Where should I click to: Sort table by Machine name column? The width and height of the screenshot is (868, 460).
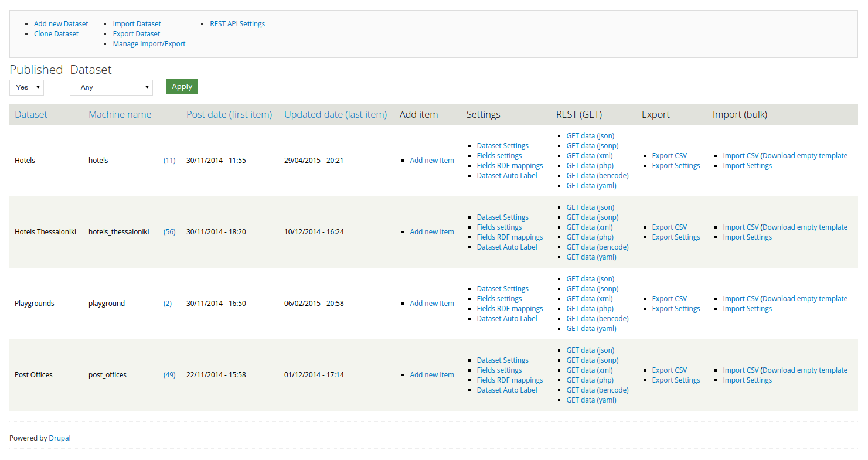120,114
